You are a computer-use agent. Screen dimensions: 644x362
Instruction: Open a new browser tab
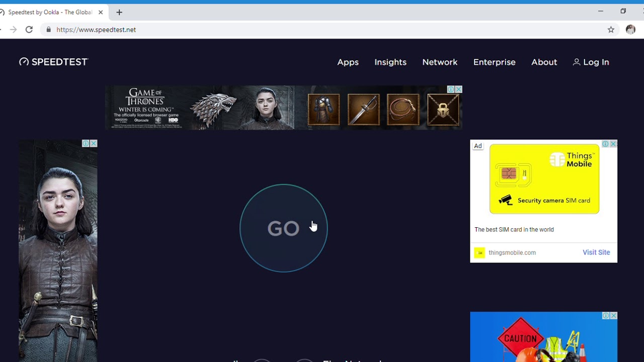click(x=119, y=12)
